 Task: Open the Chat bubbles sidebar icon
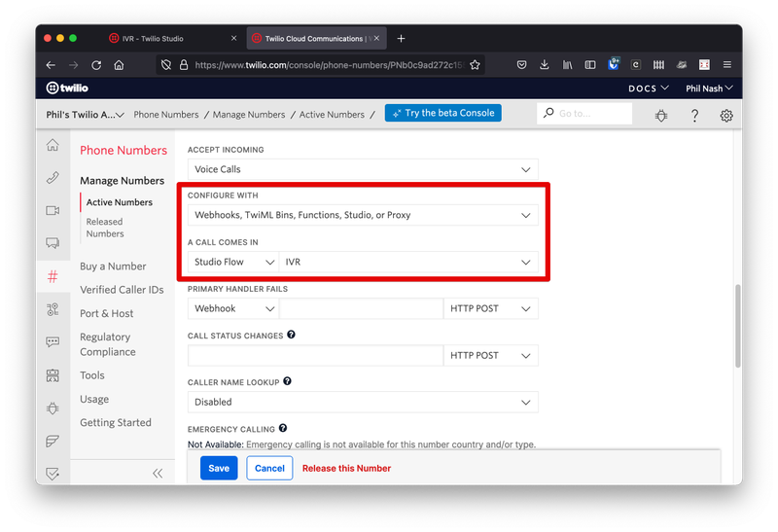pos(53,243)
